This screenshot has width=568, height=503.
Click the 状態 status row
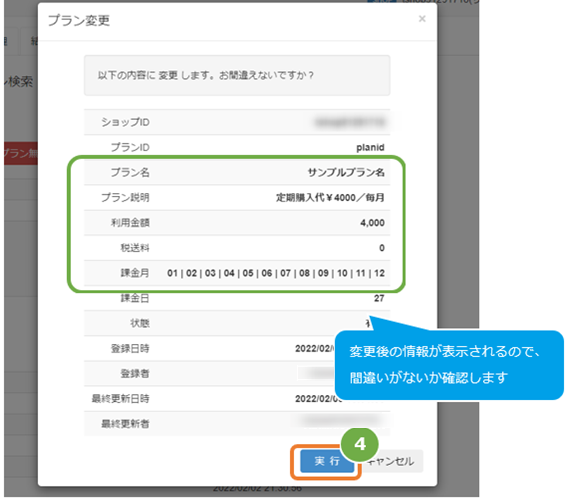(x=237, y=323)
